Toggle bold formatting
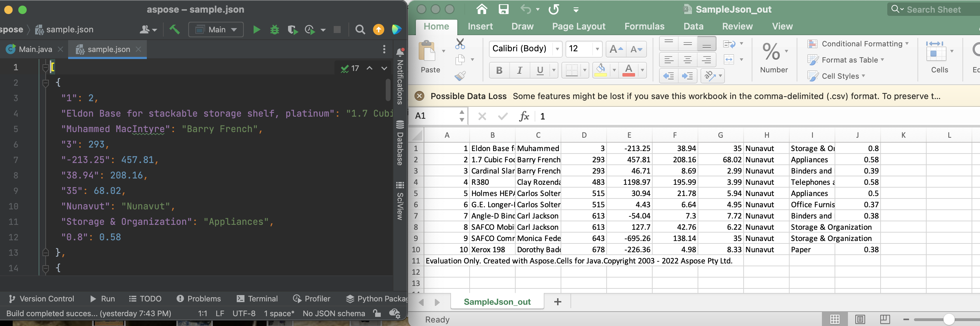This screenshot has height=326, width=980. pyautogui.click(x=499, y=70)
